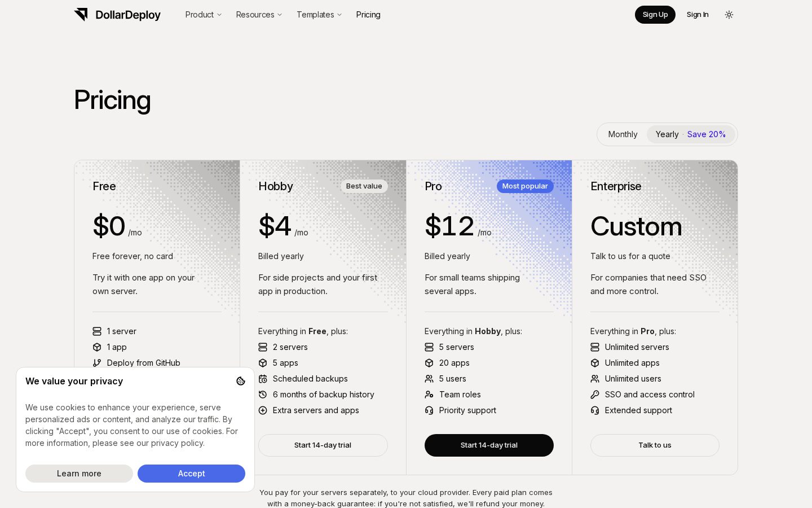This screenshot has height=508, width=812.
Task: Click the calendar icon beside Scheduled backups
Action: point(263,379)
